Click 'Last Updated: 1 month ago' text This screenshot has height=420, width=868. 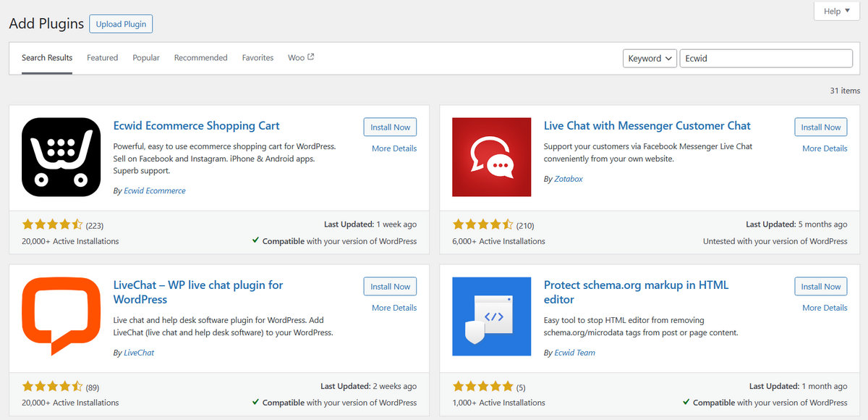click(x=798, y=386)
